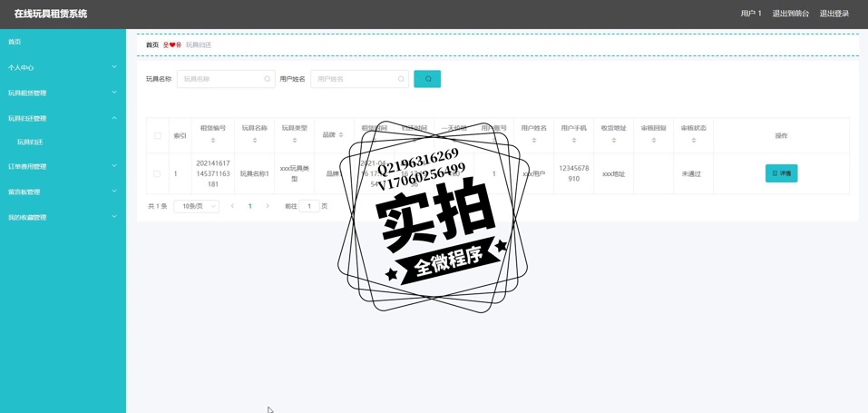
Task: Go to previous page arrow
Action: [232, 206]
